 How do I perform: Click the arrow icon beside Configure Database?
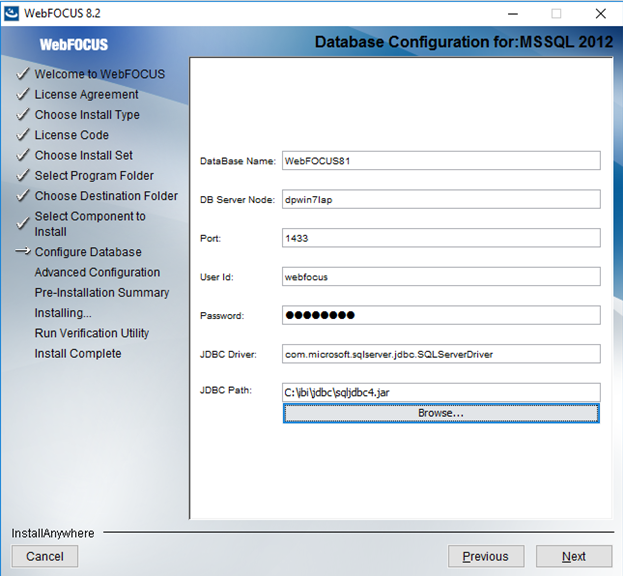pos(23,251)
